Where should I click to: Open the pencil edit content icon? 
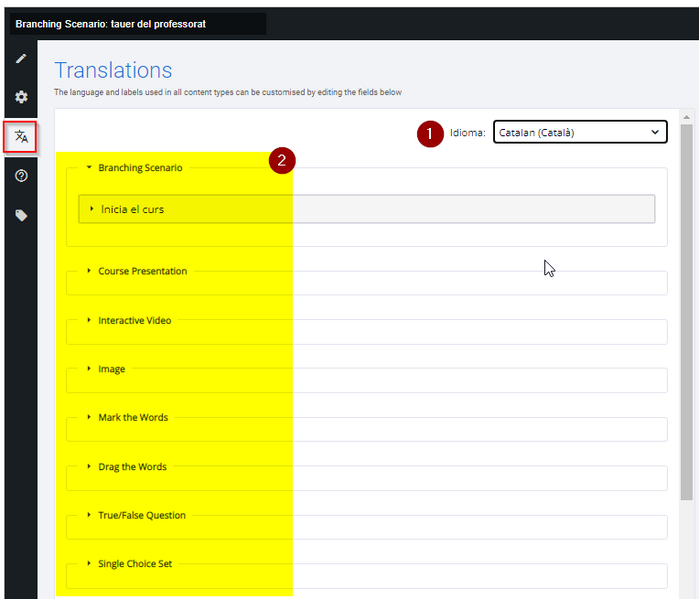point(21,58)
